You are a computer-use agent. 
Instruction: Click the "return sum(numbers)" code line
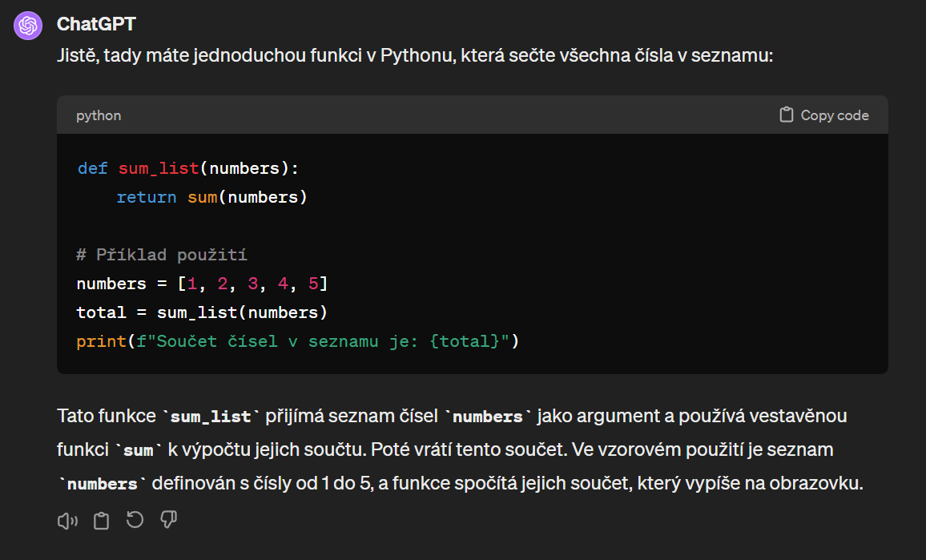click(x=211, y=197)
